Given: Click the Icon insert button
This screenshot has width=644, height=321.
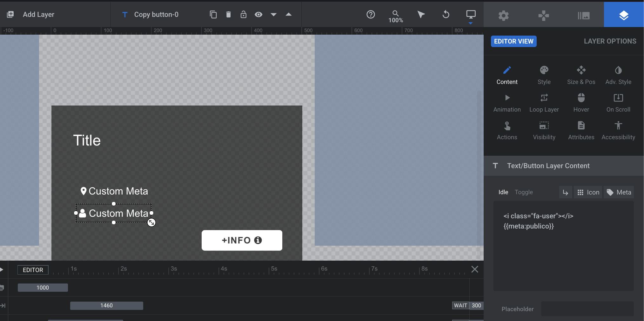Looking at the screenshot, I should 588,192.
